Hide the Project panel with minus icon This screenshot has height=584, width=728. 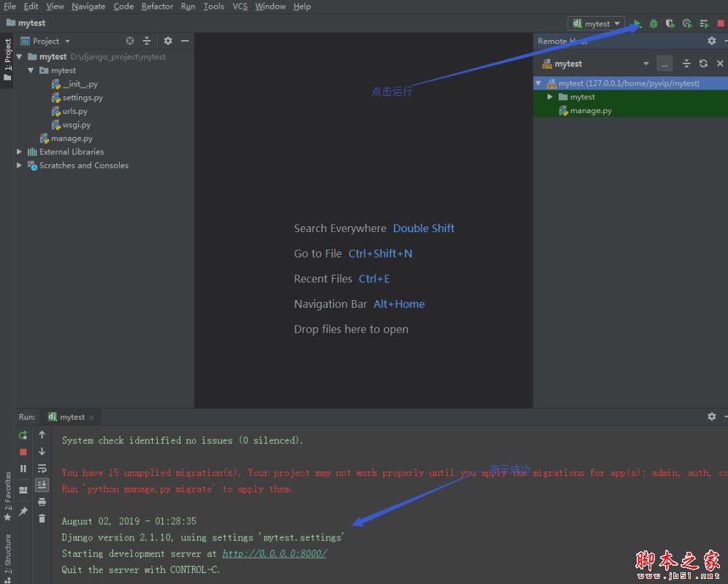click(x=185, y=41)
